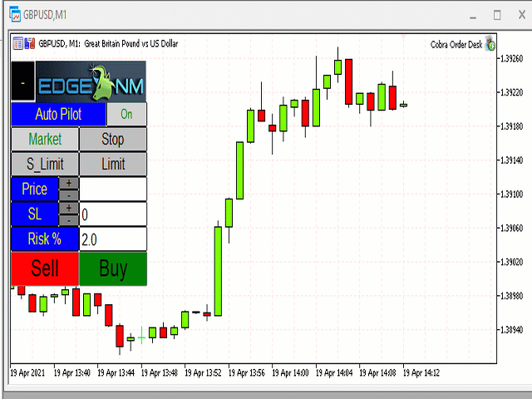The height and width of the screenshot is (399, 532).
Task: Increase Price with the plus stepper
Action: (x=69, y=183)
